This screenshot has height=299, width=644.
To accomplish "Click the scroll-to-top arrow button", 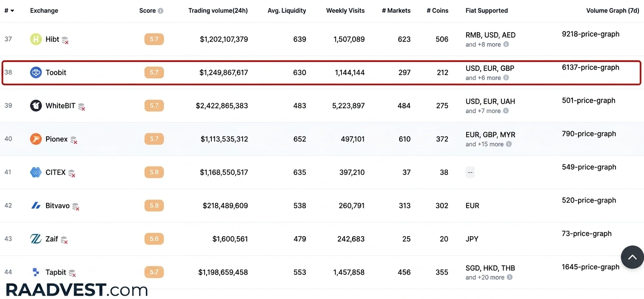I will (632, 257).
